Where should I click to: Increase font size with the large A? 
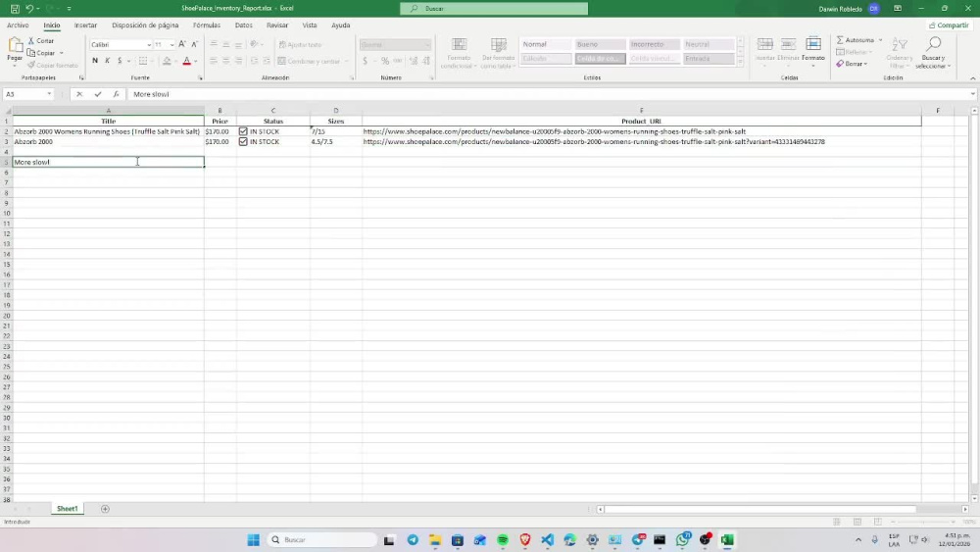182,44
